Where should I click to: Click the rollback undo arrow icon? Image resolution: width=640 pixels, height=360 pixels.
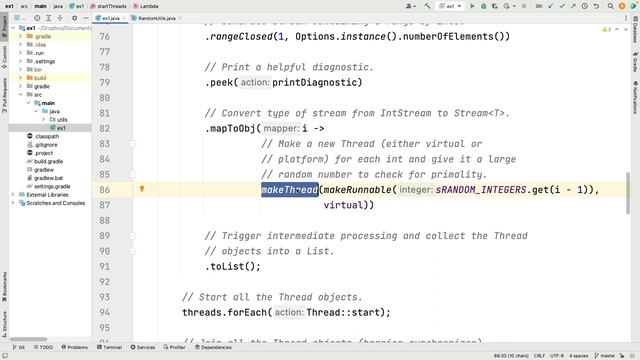596,6
